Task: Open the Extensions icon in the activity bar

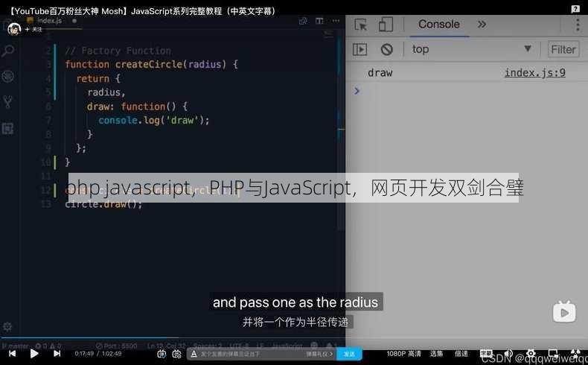Action: coord(8,129)
